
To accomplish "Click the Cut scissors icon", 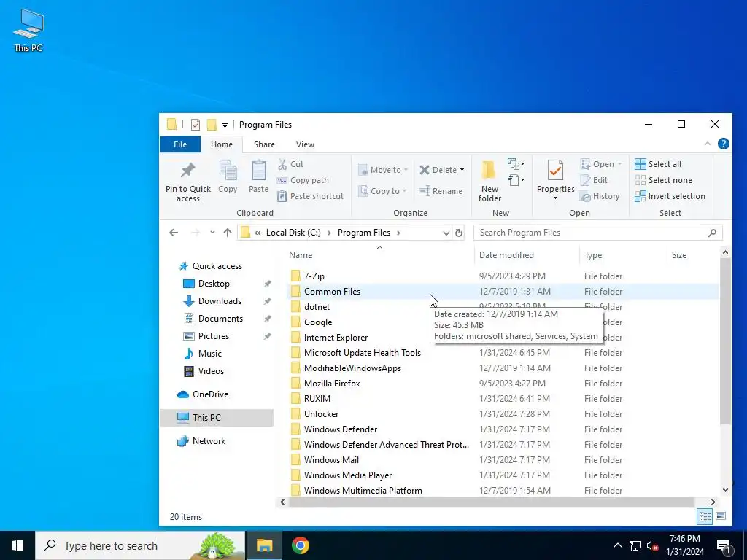I will pos(282,164).
